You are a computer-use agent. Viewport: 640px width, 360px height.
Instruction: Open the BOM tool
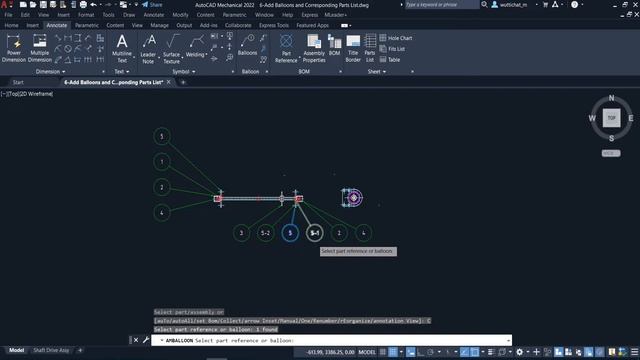(334, 45)
